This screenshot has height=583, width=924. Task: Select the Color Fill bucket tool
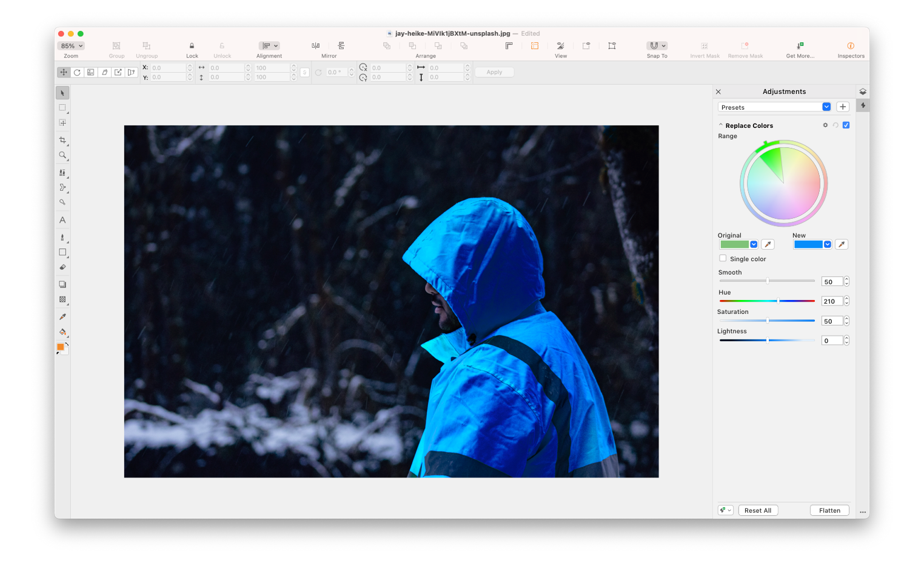[62, 331]
